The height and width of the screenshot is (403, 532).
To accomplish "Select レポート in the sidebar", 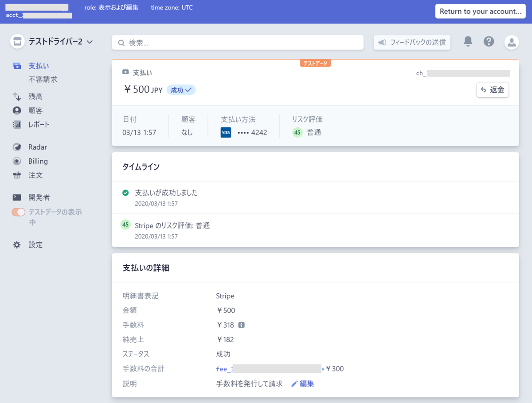I will (x=39, y=125).
